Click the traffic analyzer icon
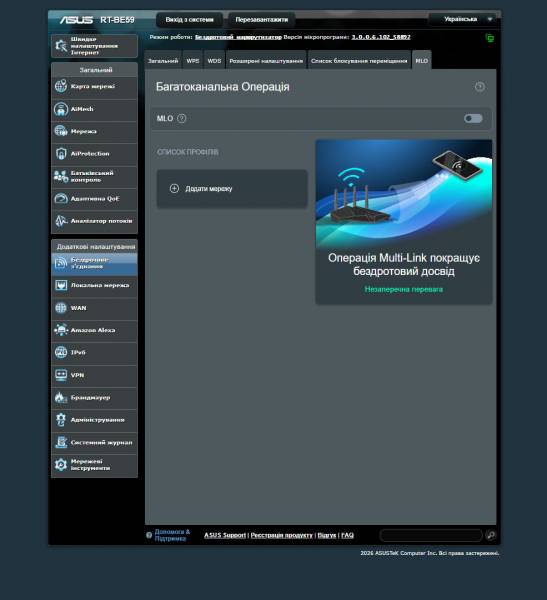The width and height of the screenshot is (547, 600). point(61,221)
